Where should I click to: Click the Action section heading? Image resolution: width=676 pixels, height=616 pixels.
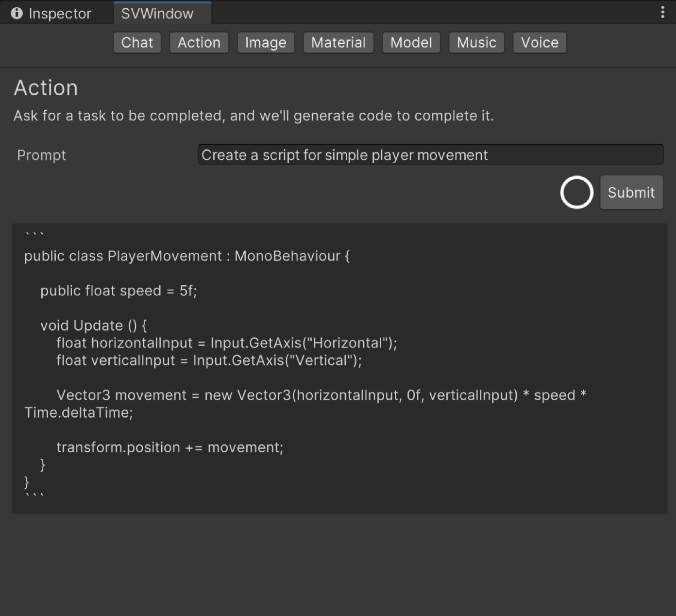[x=46, y=88]
